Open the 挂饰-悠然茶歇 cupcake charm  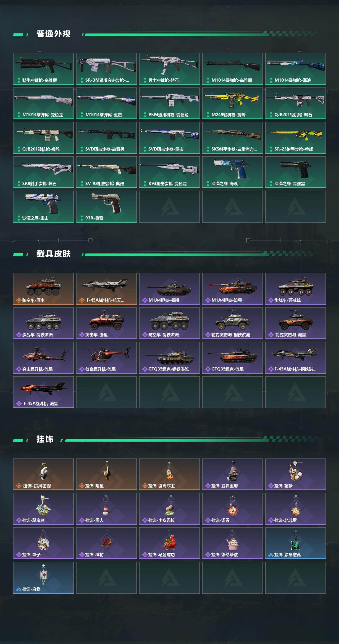point(233,543)
